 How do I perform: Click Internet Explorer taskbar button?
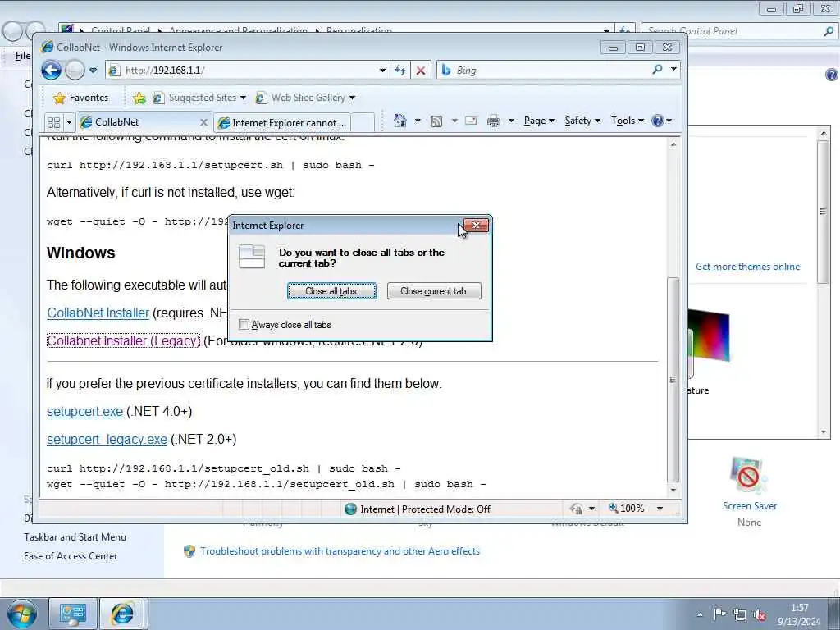coord(122,614)
